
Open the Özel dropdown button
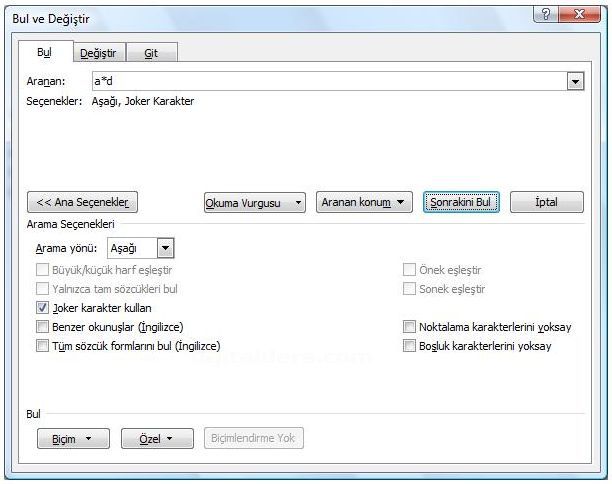pyautogui.click(x=157, y=439)
